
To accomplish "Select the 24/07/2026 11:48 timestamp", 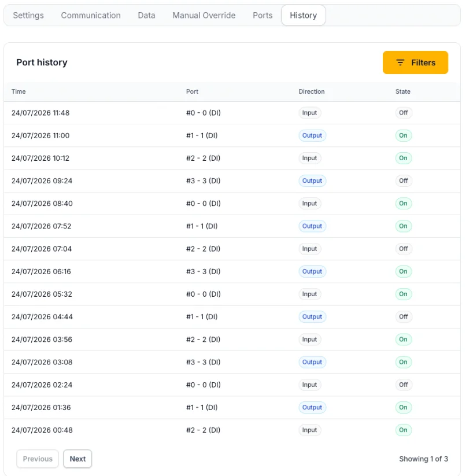I will click(x=40, y=113).
